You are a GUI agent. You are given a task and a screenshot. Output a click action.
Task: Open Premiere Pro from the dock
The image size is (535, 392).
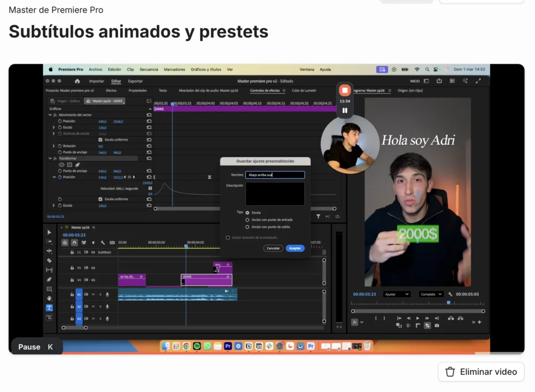[228, 346]
